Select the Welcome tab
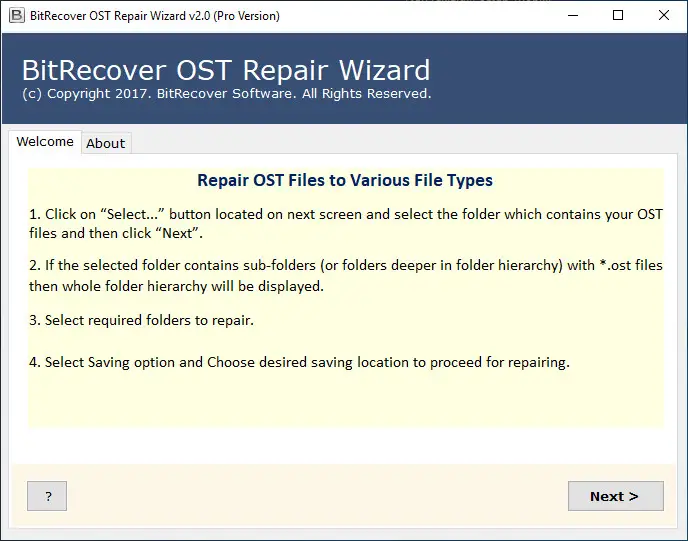 click(45, 142)
